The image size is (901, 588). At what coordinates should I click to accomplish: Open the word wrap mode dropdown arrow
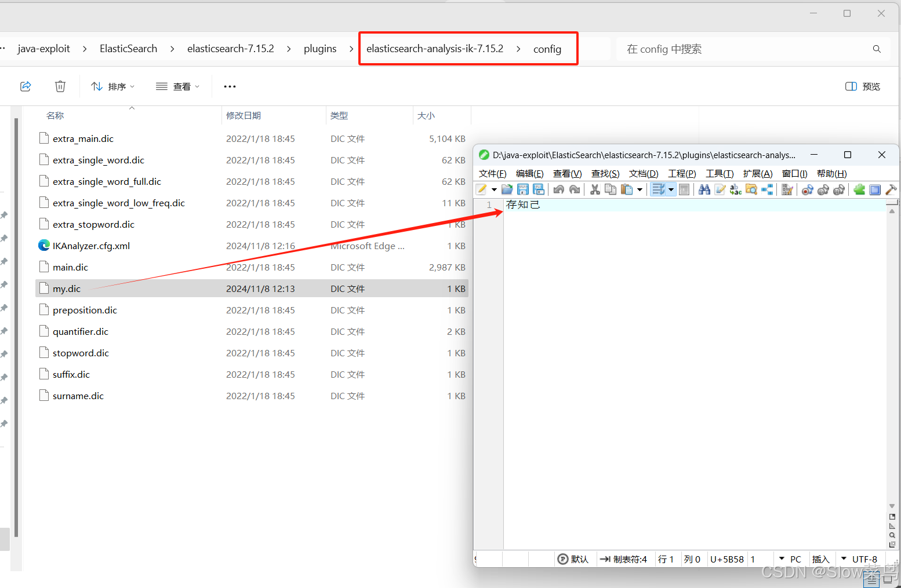[x=671, y=189]
